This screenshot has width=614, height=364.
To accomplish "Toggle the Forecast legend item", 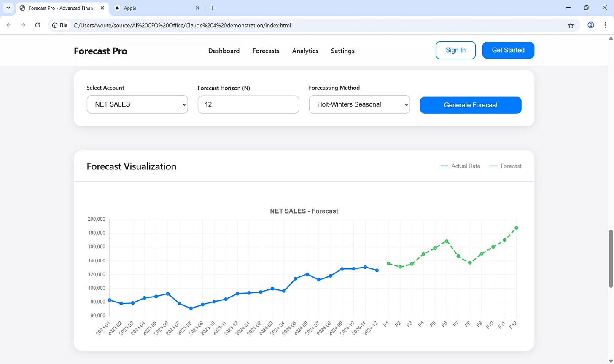I will tap(506, 166).
